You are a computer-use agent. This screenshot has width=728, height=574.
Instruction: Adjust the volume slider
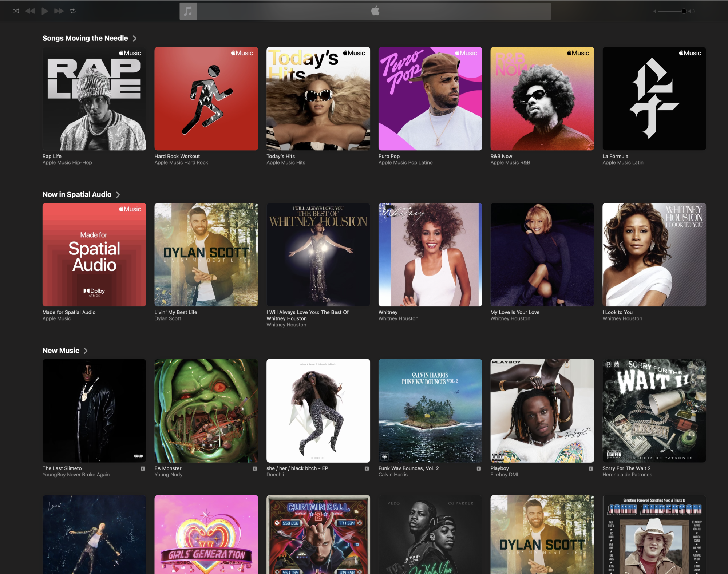pyautogui.click(x=672, y=11)
